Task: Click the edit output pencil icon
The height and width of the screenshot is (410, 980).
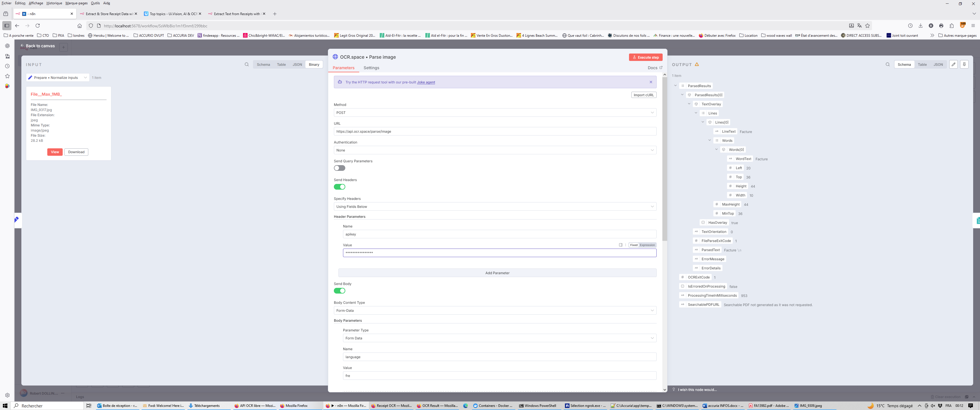Action: [954, 65]
